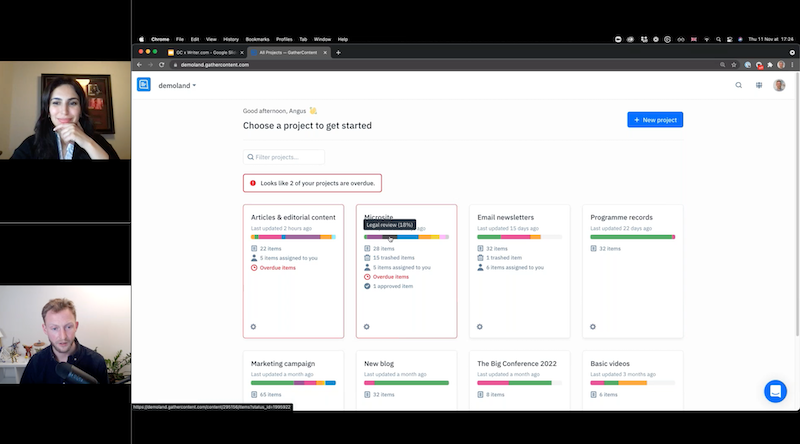Select the woman's video thumbnail

pyautogui.click(x=65, y=110)
